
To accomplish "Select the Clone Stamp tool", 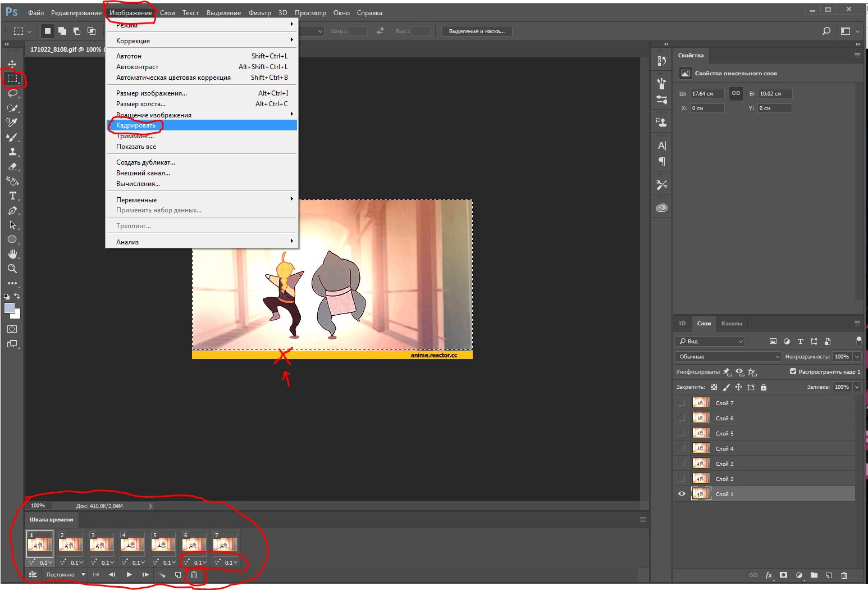I will point(12,152).
